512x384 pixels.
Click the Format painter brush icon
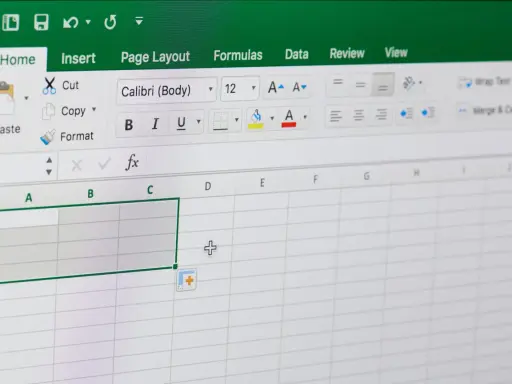coord(47,137)
